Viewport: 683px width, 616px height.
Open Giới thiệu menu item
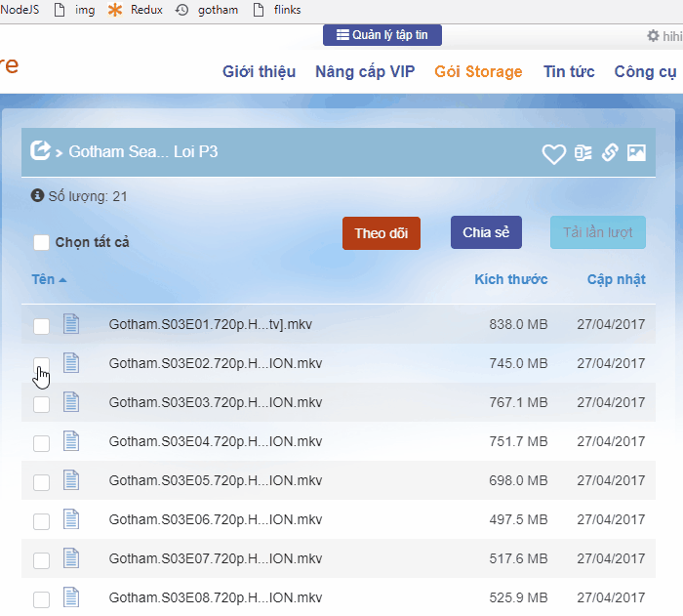(260, 71)
